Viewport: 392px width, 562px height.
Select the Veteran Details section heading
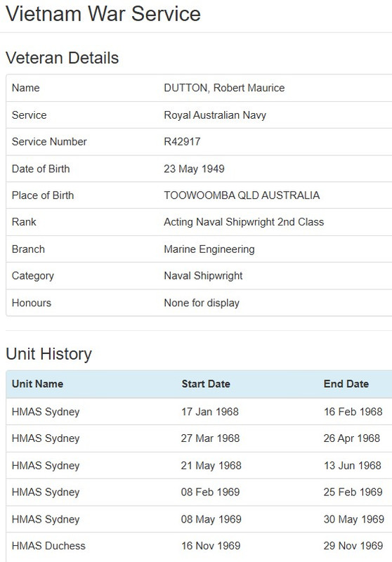(x=63, y=58)
